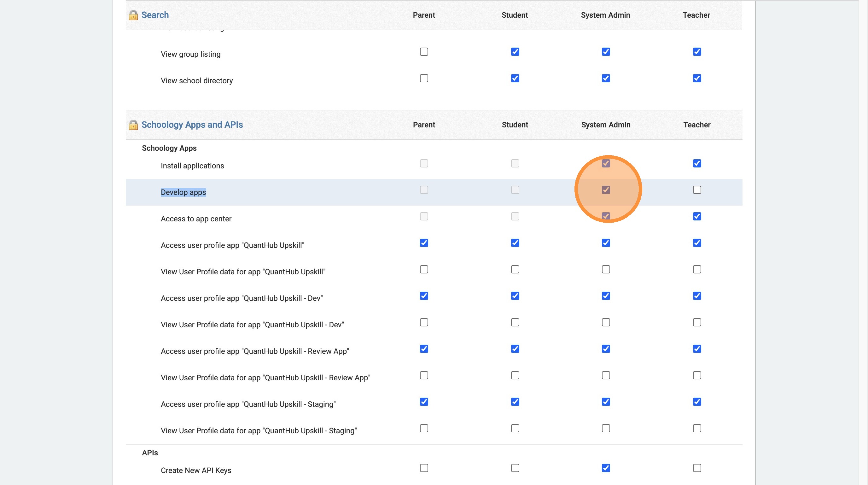Uncheck QuantHub Upskill - Review App access for System Admin
The width and height of the screenshot is (868, 485).
click(606, 349)
